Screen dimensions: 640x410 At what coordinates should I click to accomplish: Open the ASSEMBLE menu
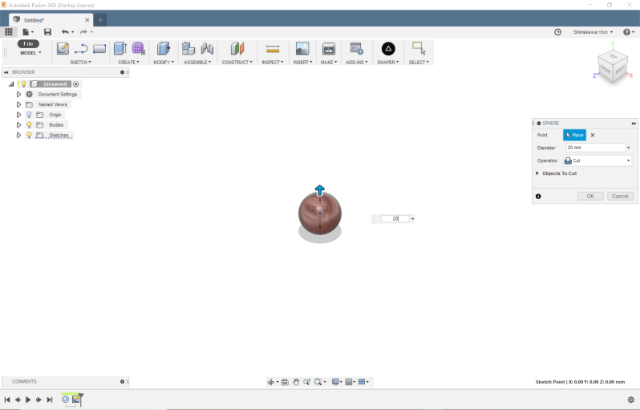198,62
